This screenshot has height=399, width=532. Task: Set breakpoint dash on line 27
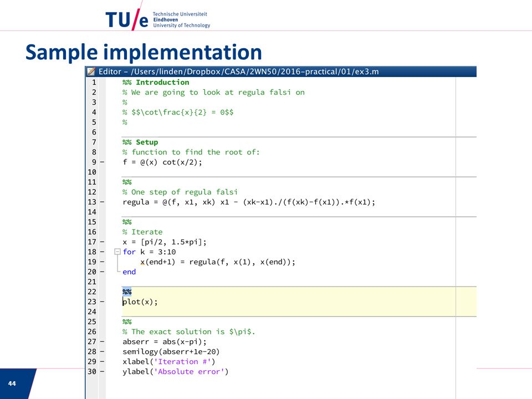[x=102, y=342]
